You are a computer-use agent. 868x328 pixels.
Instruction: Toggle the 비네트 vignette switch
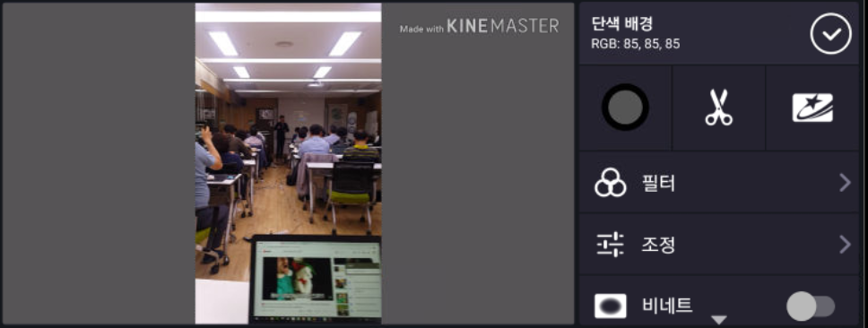(x=811, y=306)
